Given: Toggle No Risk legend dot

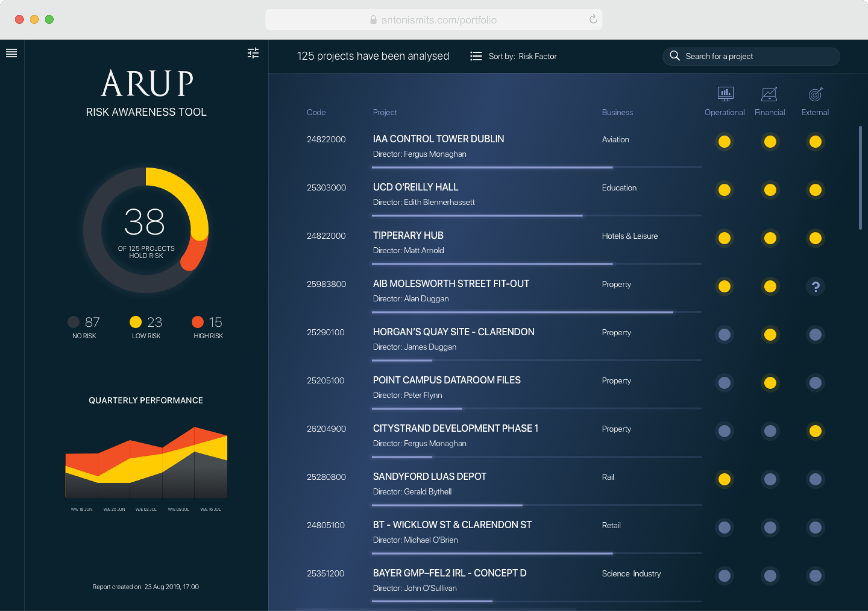Looking at the screenshot, I should click(x=73, y=322).
